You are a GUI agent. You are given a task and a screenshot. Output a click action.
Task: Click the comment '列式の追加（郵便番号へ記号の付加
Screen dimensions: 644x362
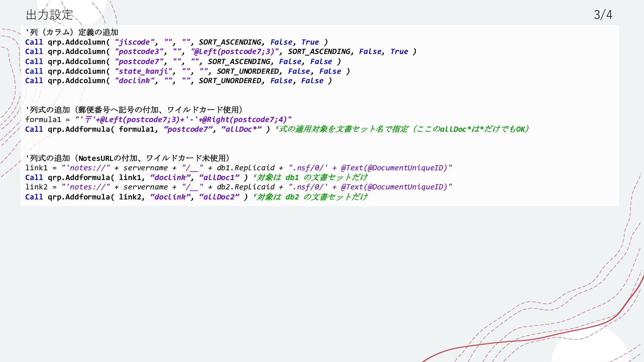point(135,110)
